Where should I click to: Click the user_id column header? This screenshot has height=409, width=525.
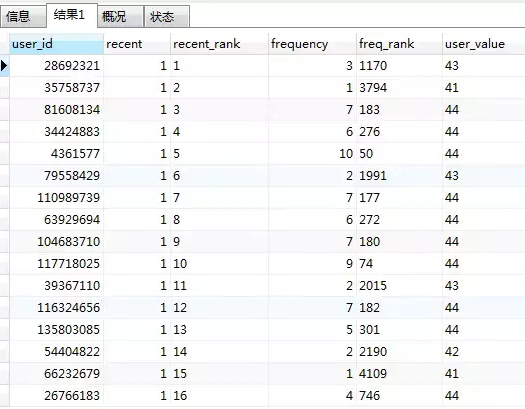[x=56, y=44]
